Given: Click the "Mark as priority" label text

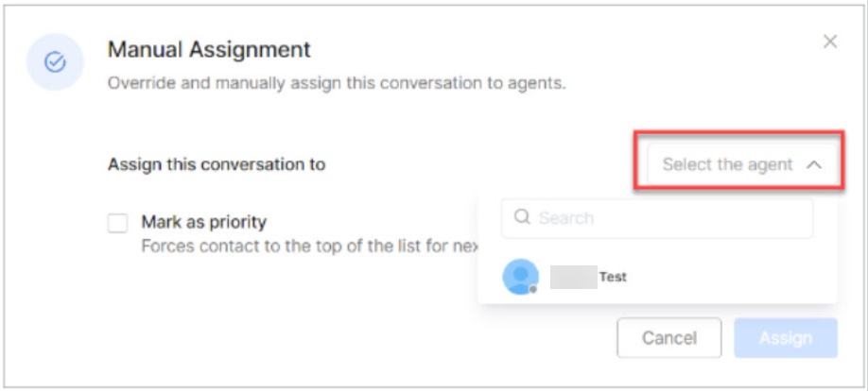Looking at the screenshot, I should 203,222.
